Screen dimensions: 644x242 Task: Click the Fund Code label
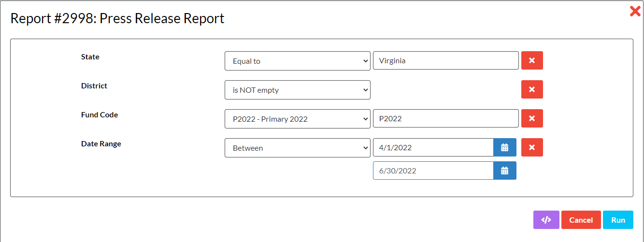point(100,114)
